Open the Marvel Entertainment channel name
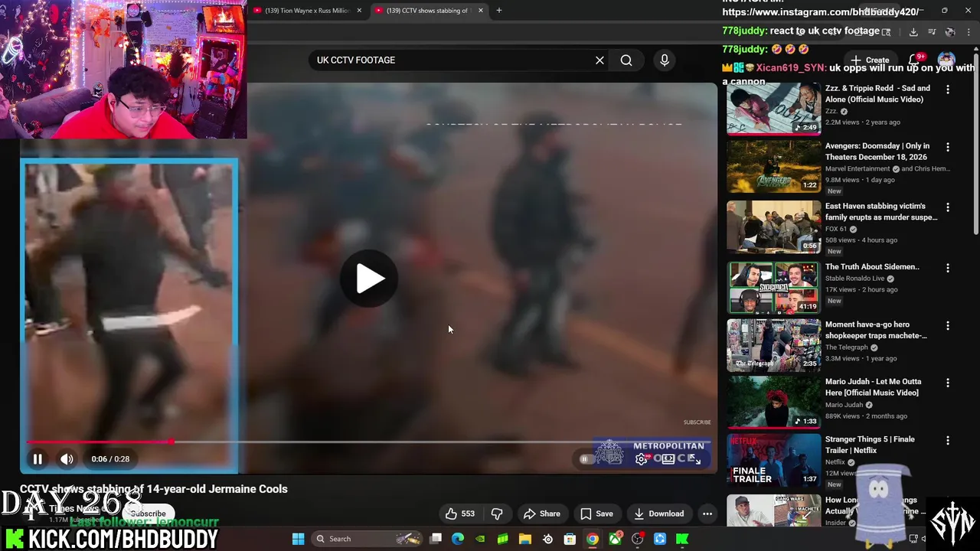The width and height of the screenshot is (980, 551). pos(857,168)
